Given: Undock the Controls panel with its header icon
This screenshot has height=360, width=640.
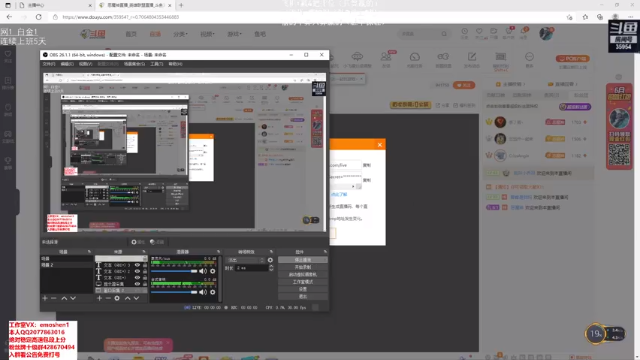Looking at the screenshot, I should (x=325, y=252).
